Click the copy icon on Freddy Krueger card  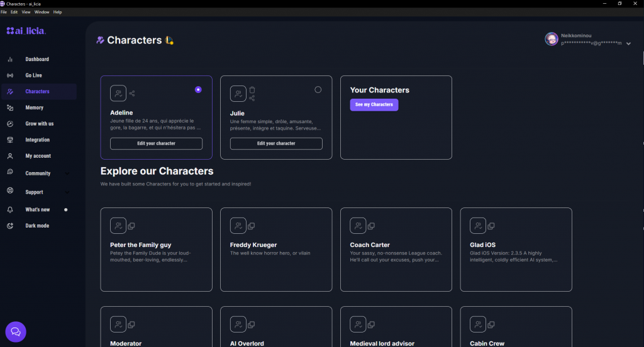pyautogui.click(x=252, y=226)
